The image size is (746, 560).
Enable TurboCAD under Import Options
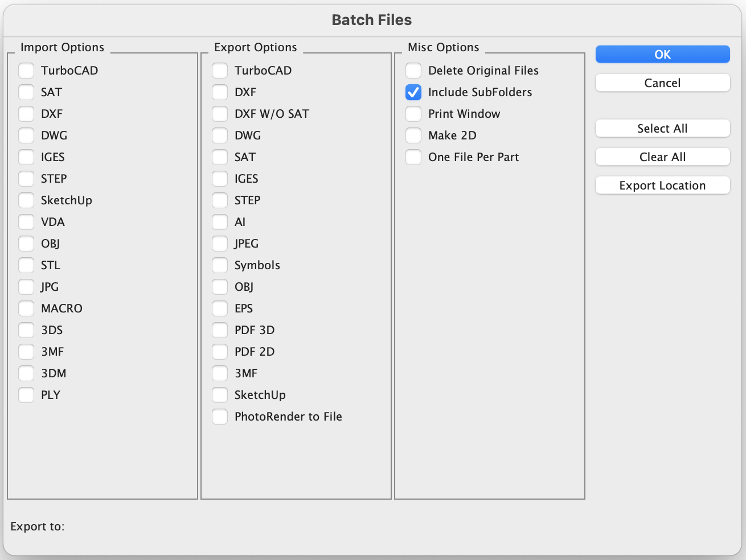click(x=26, y=71)
